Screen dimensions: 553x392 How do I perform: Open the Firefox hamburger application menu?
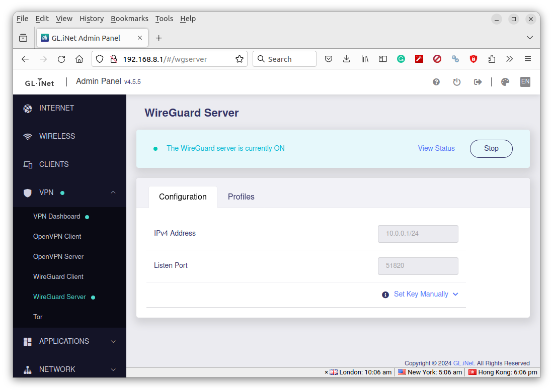point(528,59)
